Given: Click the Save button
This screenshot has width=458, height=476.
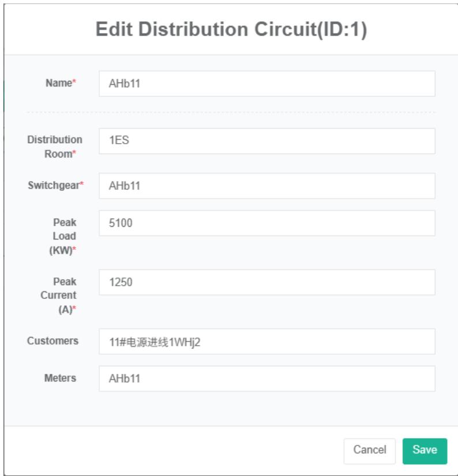Looking at the screenshot, I should click(x=424, y=451).
